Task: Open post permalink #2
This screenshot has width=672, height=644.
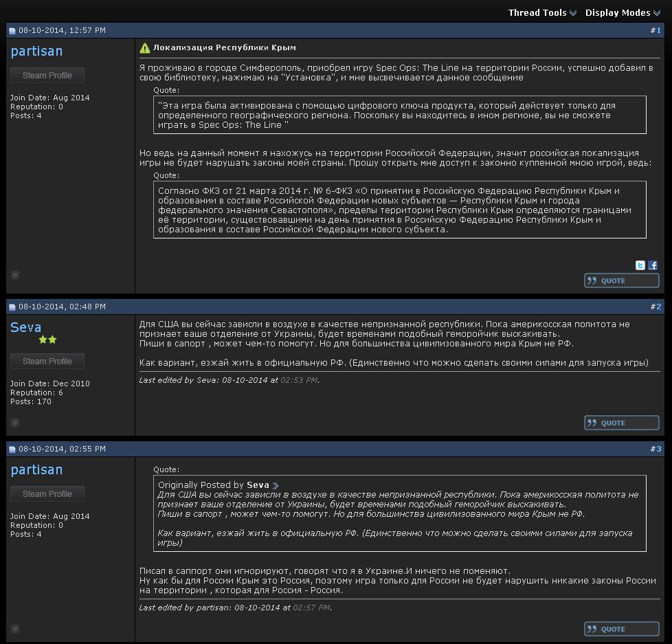Action: (656, 307)
